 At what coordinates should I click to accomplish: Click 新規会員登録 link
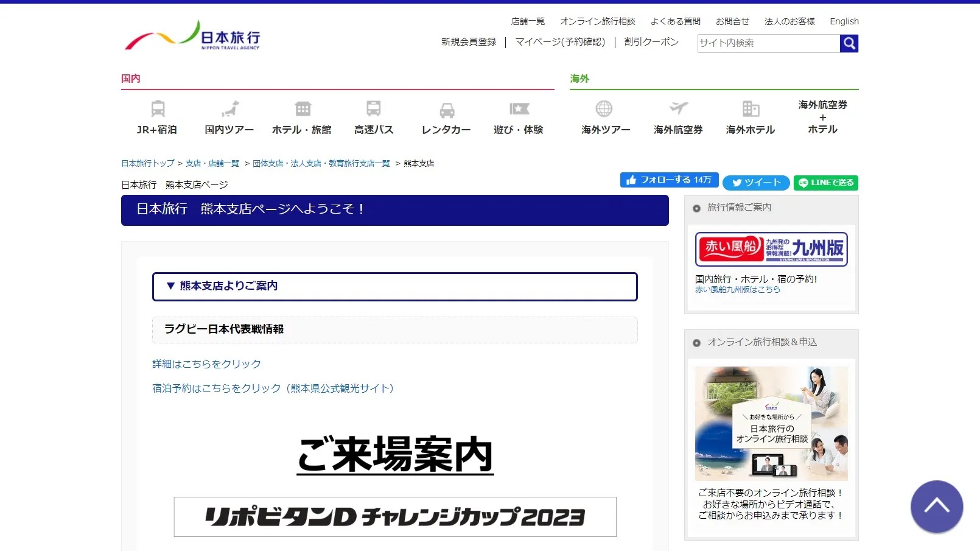click(469, 42)
